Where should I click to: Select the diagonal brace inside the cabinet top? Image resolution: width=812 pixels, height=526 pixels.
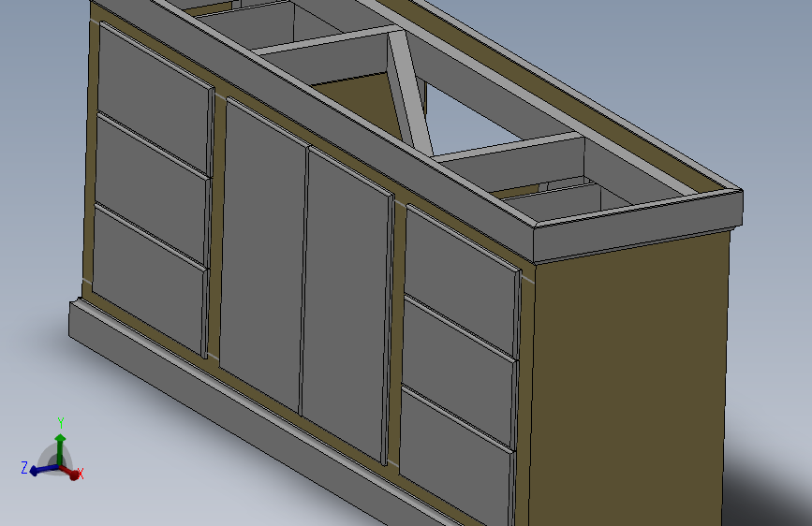point(409,94)
